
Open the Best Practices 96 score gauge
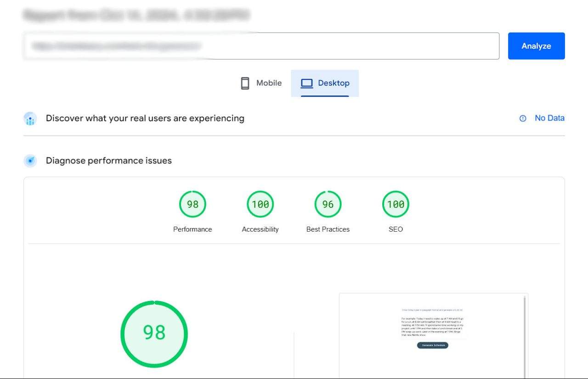[328, 204]
